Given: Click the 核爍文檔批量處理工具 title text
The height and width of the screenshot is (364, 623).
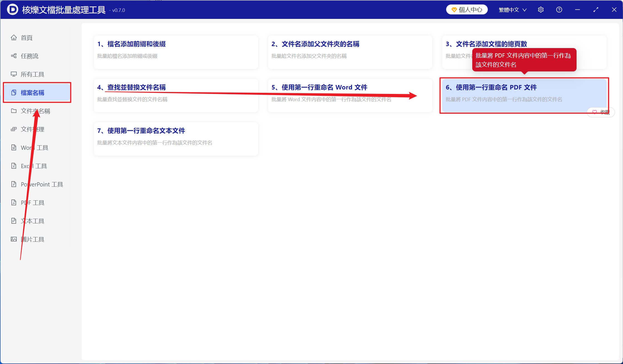Looking at the screenshot, I should click(x=64, y=10).
